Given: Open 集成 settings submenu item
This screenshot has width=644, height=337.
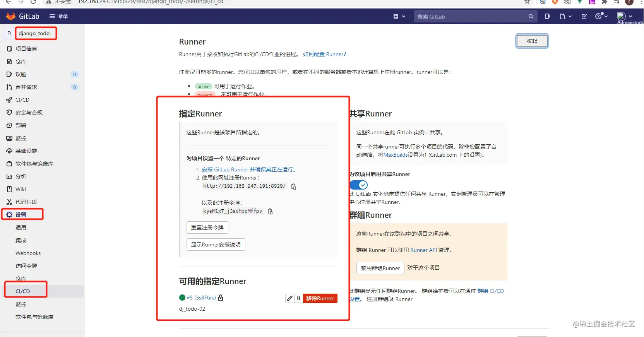Looking at the screenshot, I should 21,240.
